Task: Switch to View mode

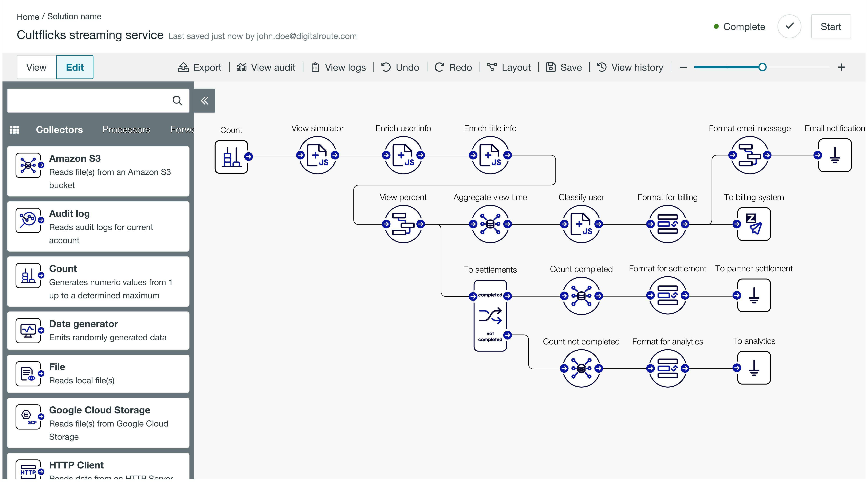Action: tap(36, 67)
